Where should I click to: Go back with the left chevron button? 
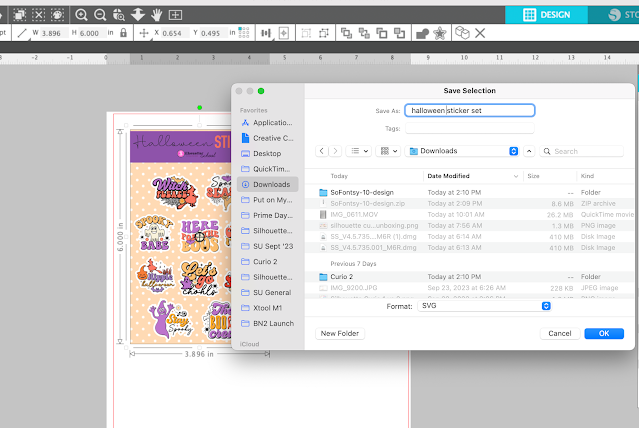(x=322, y=151)
